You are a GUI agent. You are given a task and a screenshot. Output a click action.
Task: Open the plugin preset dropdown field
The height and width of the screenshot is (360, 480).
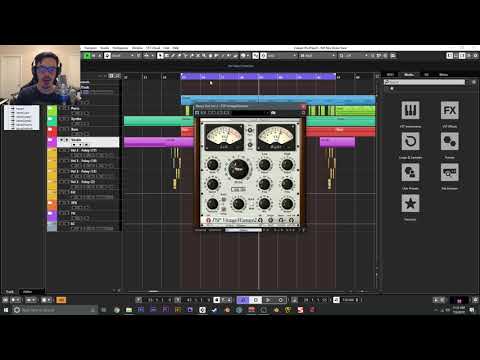(x=250, y=113)
